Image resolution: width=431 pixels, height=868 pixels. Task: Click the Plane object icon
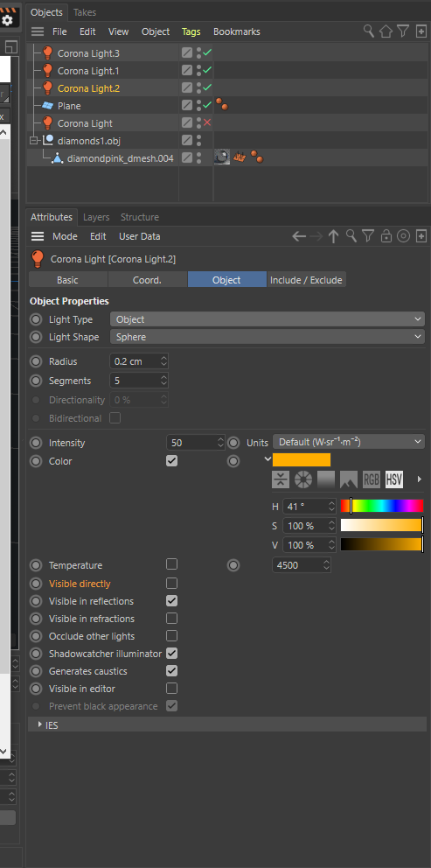point(47,105)
